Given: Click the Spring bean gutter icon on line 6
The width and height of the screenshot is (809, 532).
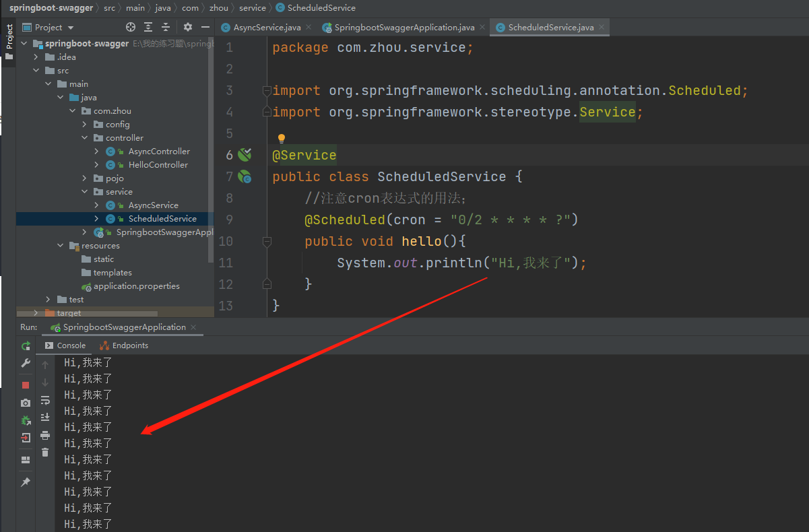Looking at the screenshot, I should tap(245, 155).
